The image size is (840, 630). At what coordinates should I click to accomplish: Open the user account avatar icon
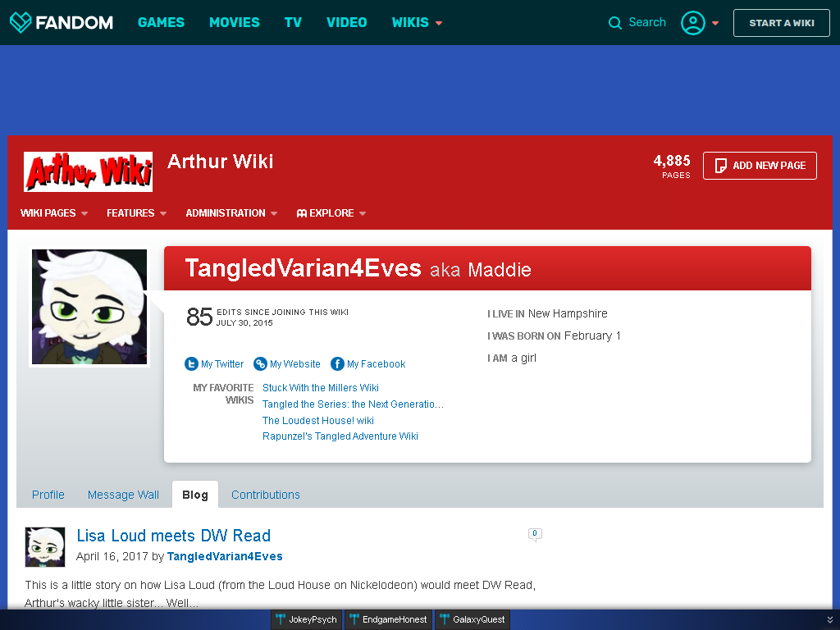click(x=692, y=22)
